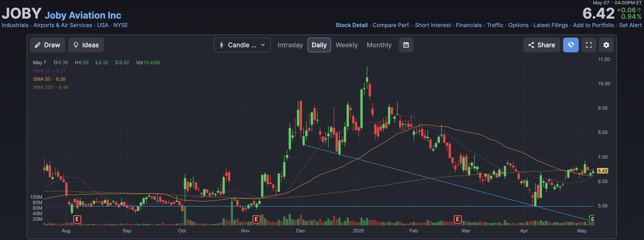Click the JOBY ticker symbol
Viewport: 644px width, 240px height.
tap(22, 13)
